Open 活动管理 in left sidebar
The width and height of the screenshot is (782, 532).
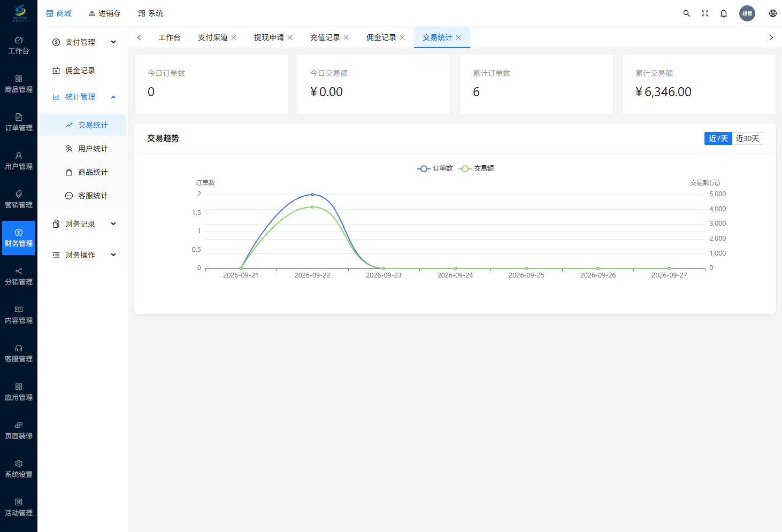19,507
